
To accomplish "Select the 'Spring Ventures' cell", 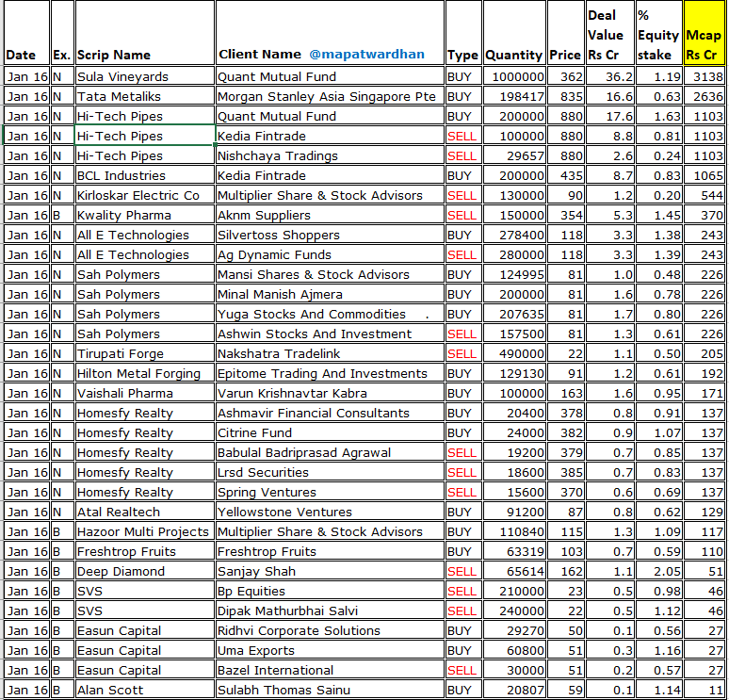I will tap(330, 492).
